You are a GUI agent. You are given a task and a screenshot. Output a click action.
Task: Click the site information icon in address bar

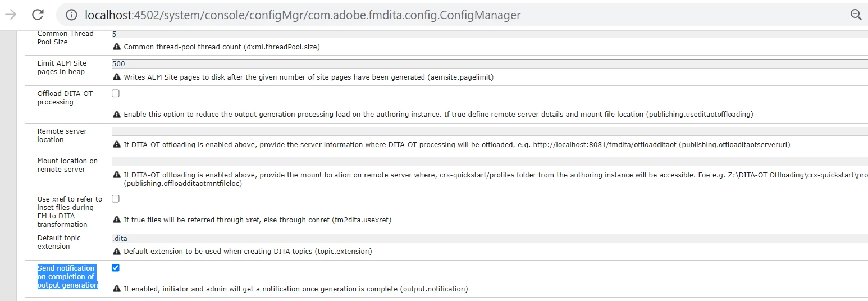click(x=71, y=15)
